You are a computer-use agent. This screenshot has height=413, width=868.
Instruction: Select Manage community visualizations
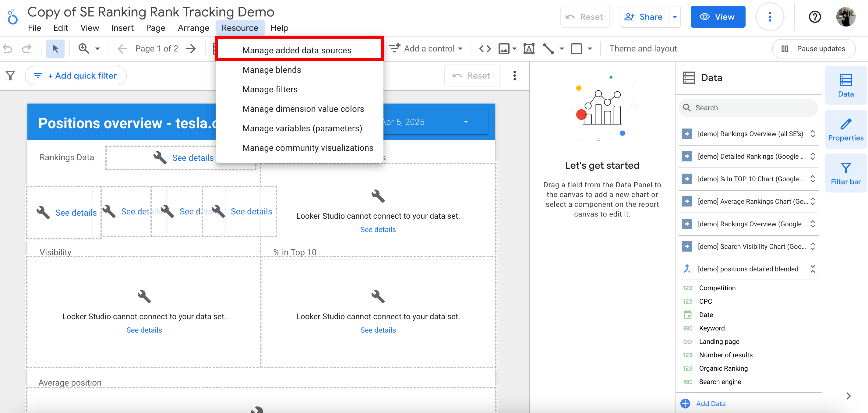click(x=299, y=148)
